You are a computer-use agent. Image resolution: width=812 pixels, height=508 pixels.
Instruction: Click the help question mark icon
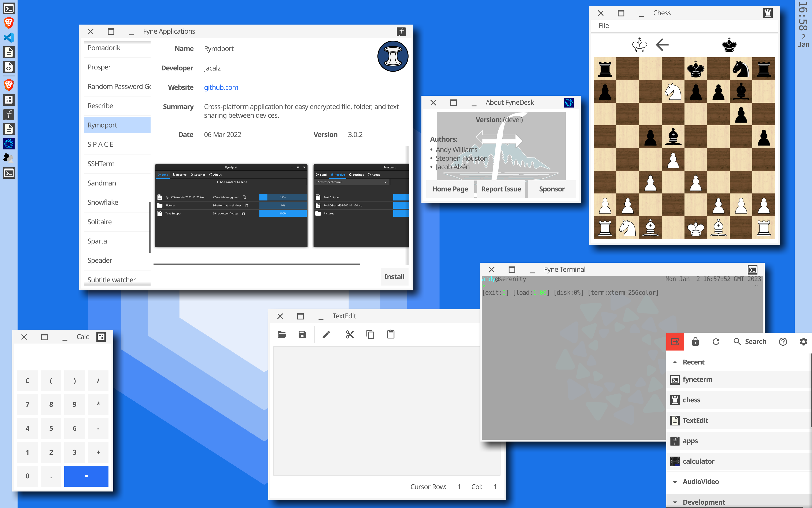tap(783, 342)
